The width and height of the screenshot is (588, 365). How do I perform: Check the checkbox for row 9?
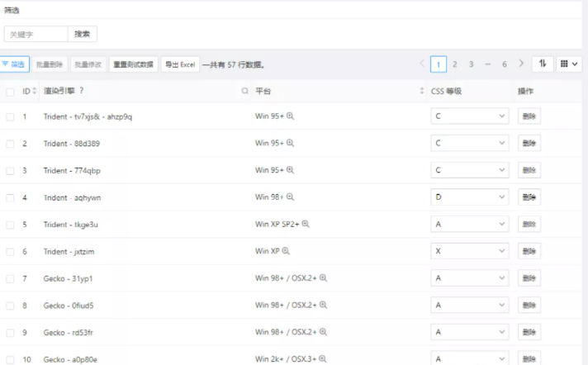(x=10, y=333)
